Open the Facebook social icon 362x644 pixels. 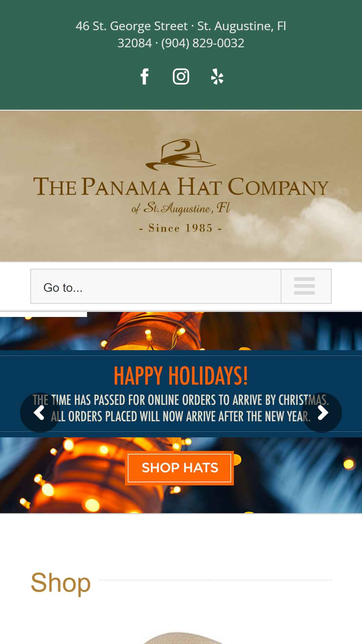(x=144, y=76)
